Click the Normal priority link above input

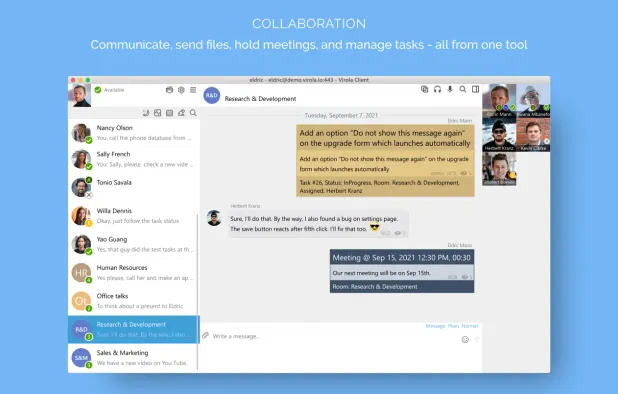(x=469, y=326)
